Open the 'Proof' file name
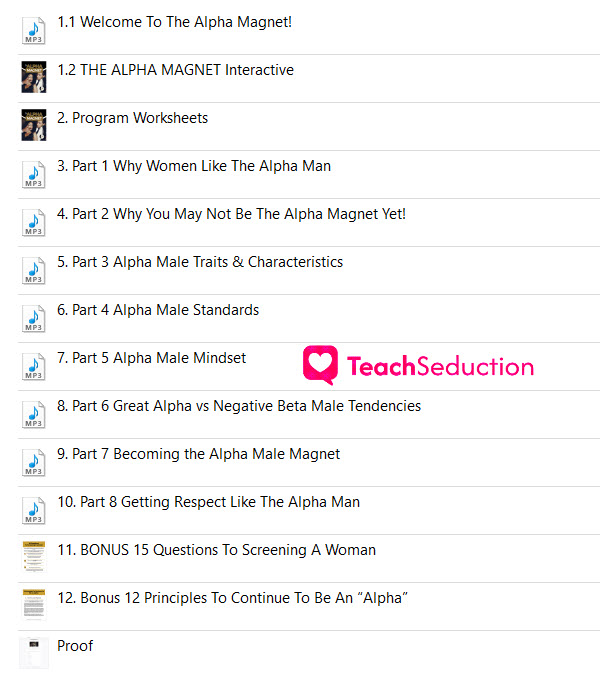 pyautogui.click(x=75, y=646)
